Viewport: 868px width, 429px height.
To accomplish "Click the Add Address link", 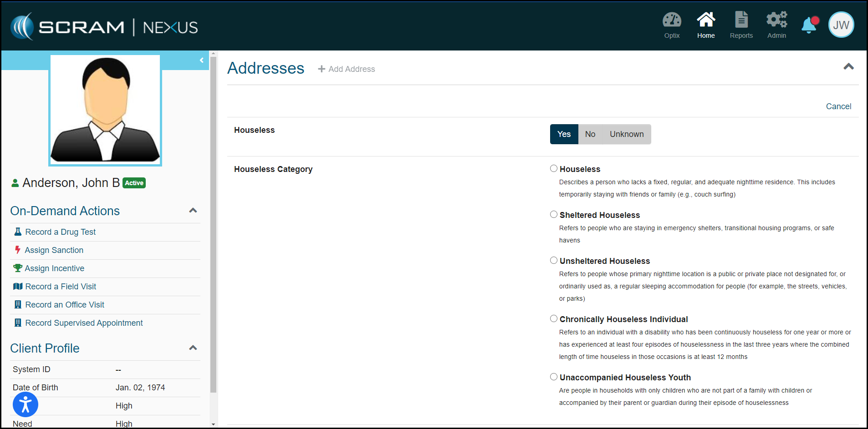I will tap(347, 69).
